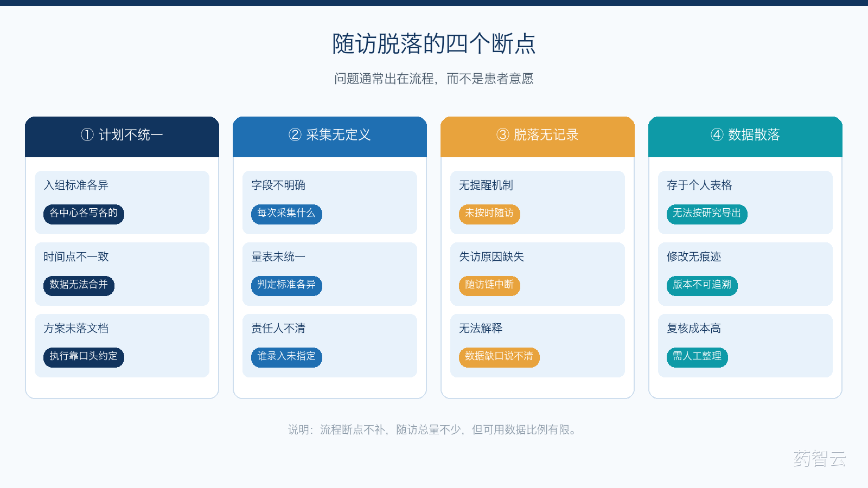The image size is (868, 488).
Task: Click the 随访链中断 pill tag
Action: (489, 285)
